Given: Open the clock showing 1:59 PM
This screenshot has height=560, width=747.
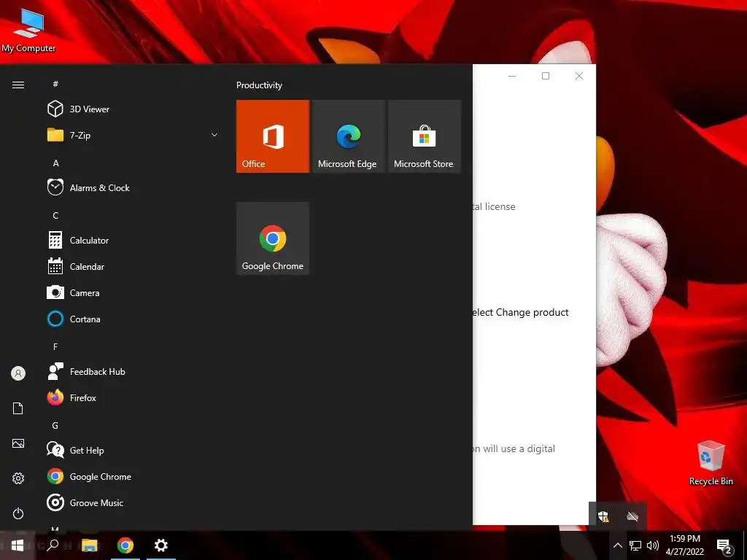Looking at the screenshot, I should pos(685,545).
